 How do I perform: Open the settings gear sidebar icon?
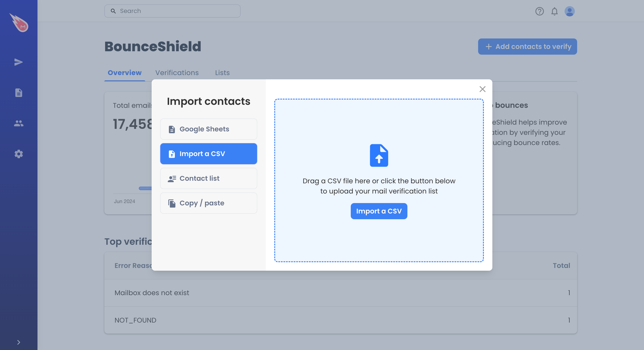[x=19, y=154]
